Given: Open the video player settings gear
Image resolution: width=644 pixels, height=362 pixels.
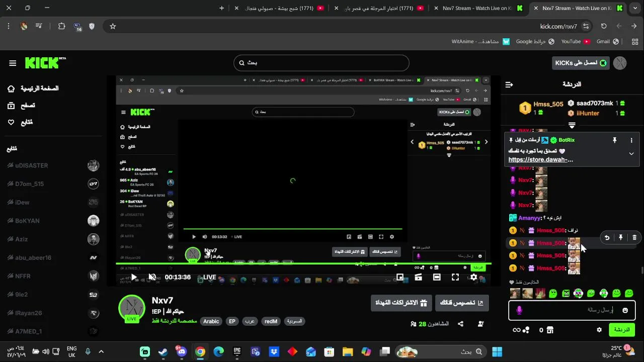Looking at the screenshot, I should 473,277.
